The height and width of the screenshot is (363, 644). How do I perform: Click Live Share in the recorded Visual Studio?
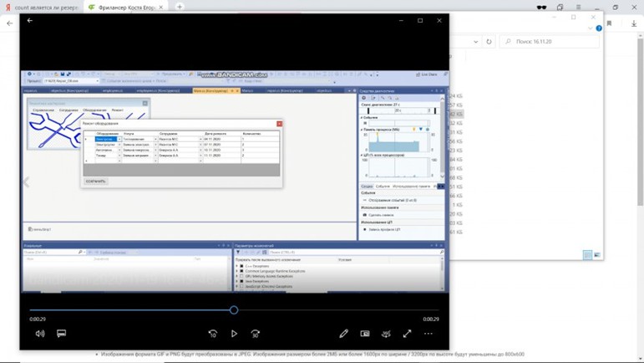(x=426, y=74)
